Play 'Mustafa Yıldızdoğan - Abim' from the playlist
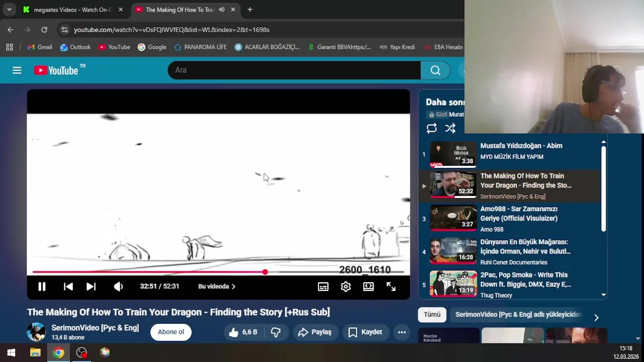 (510, 154)
